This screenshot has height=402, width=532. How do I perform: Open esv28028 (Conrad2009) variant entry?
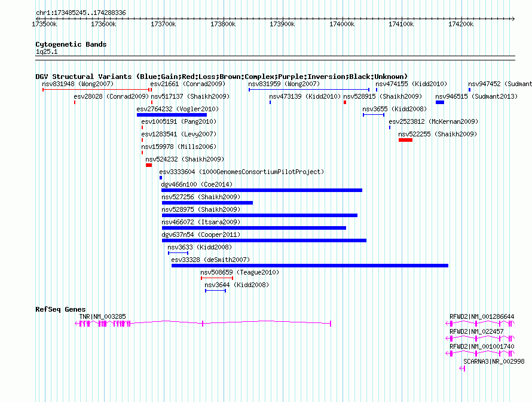(111, 96)
